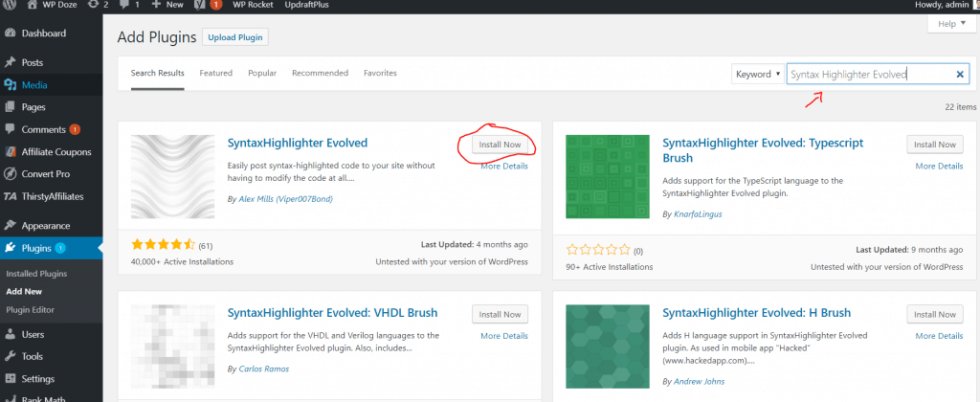Click the plus New icon in admin bar
The width and height of the screenshot is (980, 402).
tap(156, 5)
